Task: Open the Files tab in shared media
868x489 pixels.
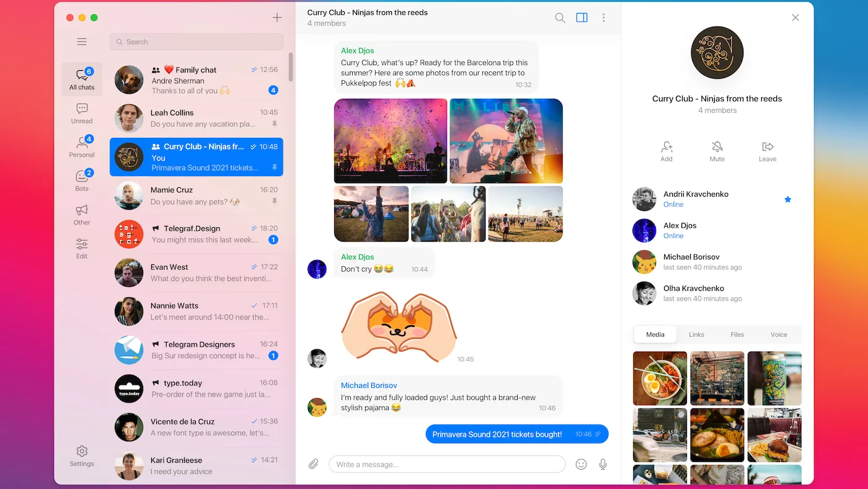Action: pyautogui.click(x=737, y=334)
